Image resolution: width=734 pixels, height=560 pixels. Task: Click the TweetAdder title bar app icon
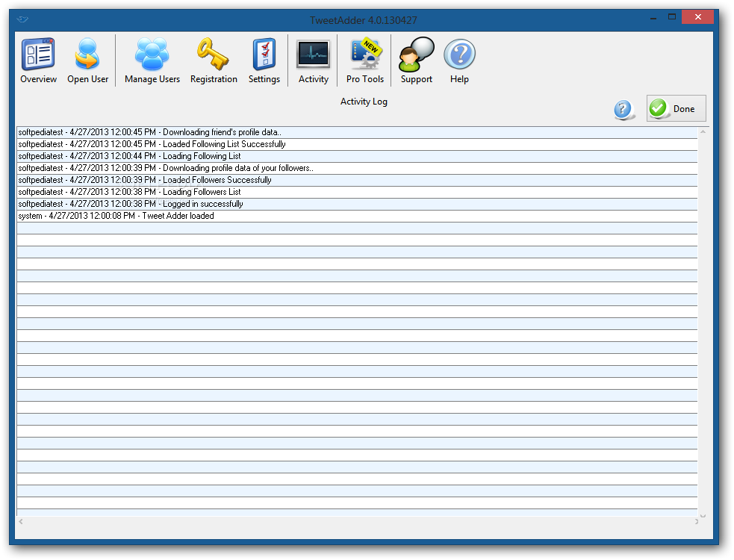(x=22, y=19)
